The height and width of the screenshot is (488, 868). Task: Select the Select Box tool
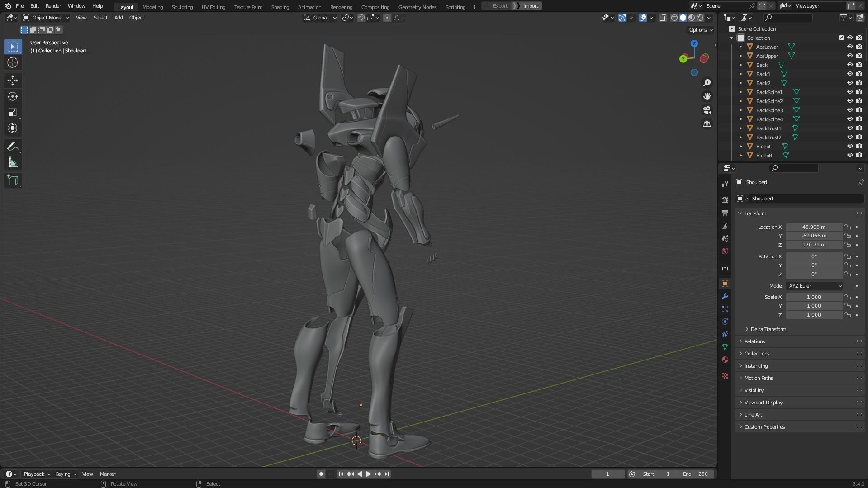pyautogui.click(x=13, y=47)
